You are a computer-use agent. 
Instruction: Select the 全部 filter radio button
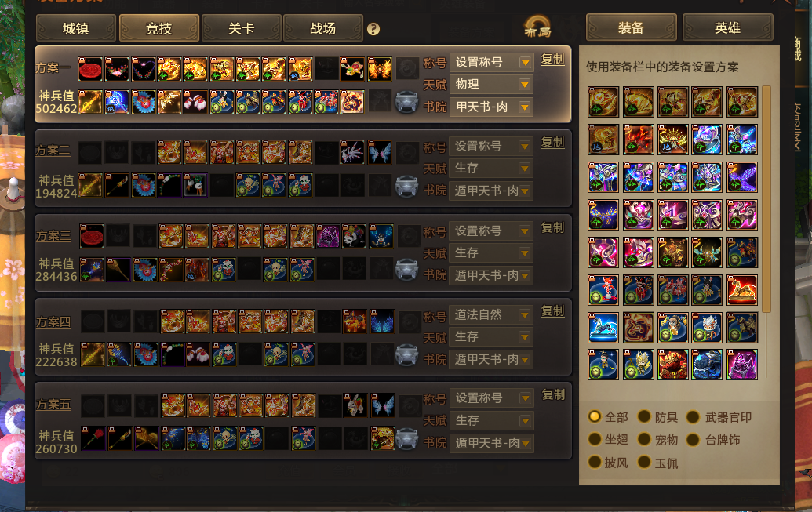click(595, 417)
